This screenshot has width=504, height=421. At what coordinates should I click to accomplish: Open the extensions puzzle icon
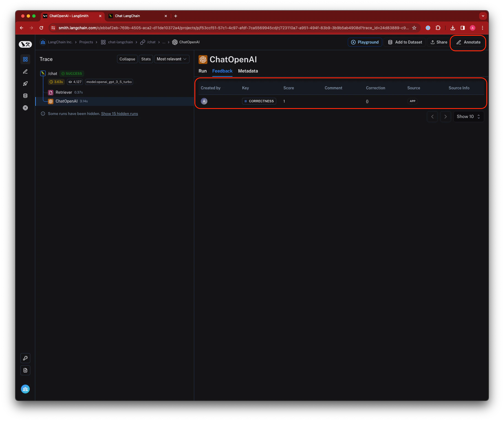click(x=438, y=28)
